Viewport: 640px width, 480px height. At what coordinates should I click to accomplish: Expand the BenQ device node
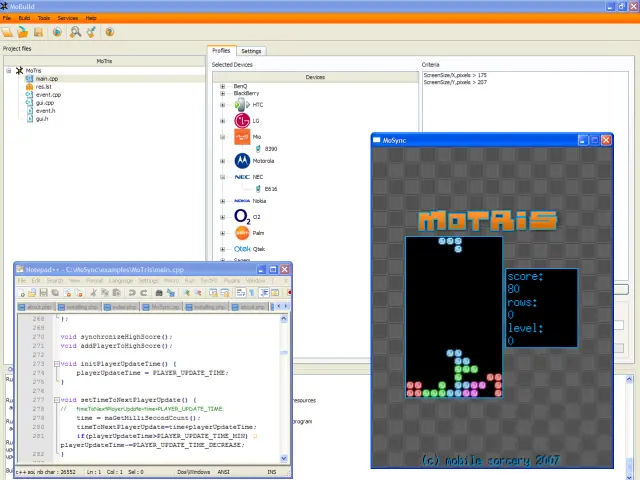(223, 86)
